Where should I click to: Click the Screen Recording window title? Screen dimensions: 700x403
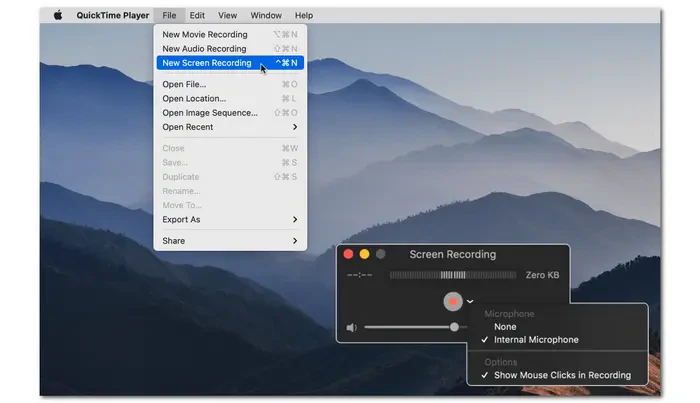pos(453,254)
